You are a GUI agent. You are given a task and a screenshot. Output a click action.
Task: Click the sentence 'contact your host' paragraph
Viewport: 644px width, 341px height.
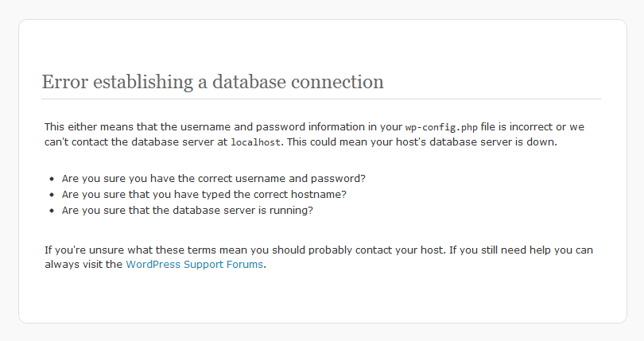(x=318, y=258)
